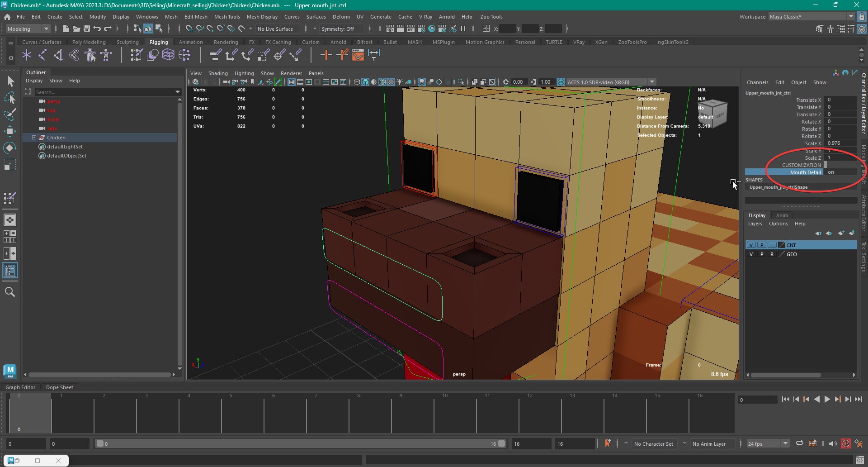This screenshot has width=868, height=467.
Task: Open the Modeling menu set dropdown
Action: tap(28, 29)
